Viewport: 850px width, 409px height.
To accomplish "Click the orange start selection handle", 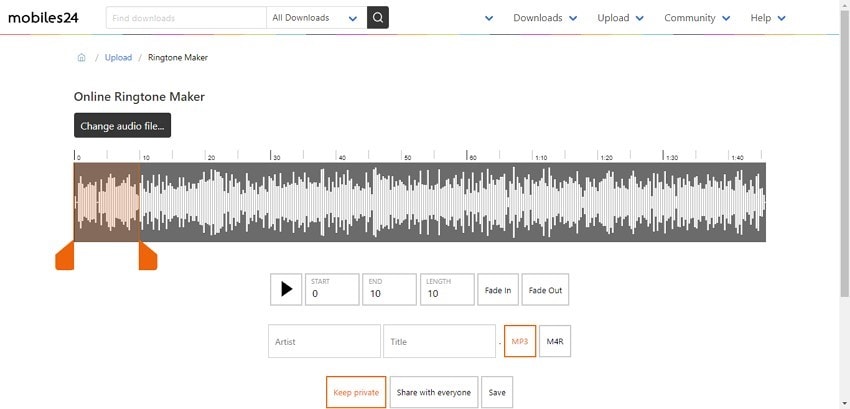I will (65, 256).
